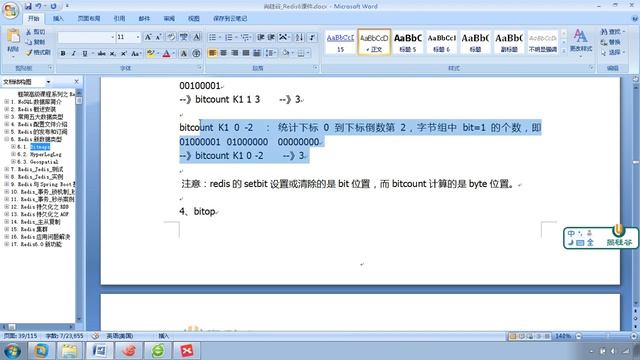
Task: Toggle Bold formatting
Action: (63, 53)
